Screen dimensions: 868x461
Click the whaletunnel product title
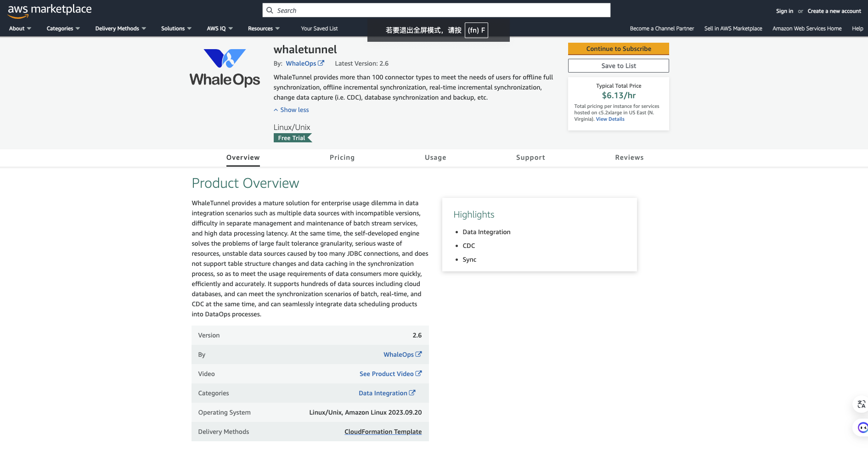pyautogui.click(x=305, y=50)
